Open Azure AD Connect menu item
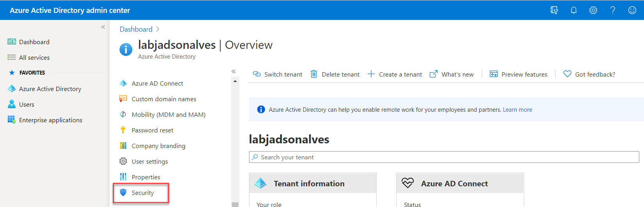This screenshot has height=207, width=644. coord(157,83)
